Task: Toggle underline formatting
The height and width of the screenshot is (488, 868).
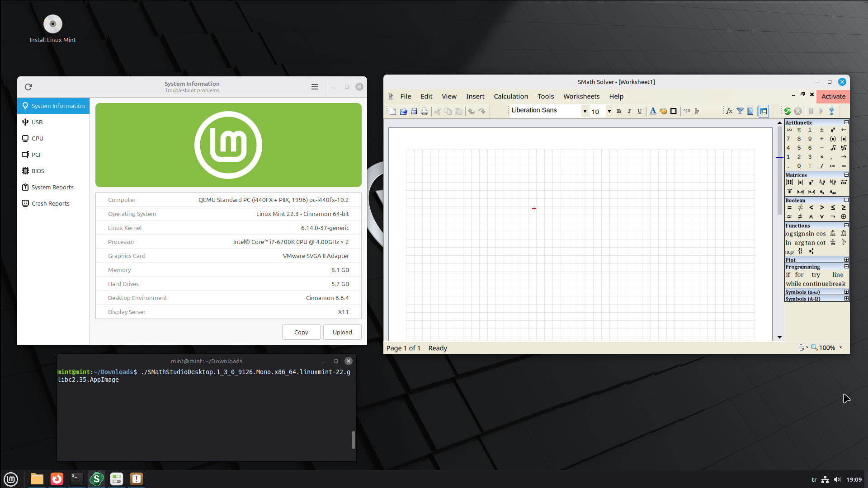Action: (x=639, y=111)
